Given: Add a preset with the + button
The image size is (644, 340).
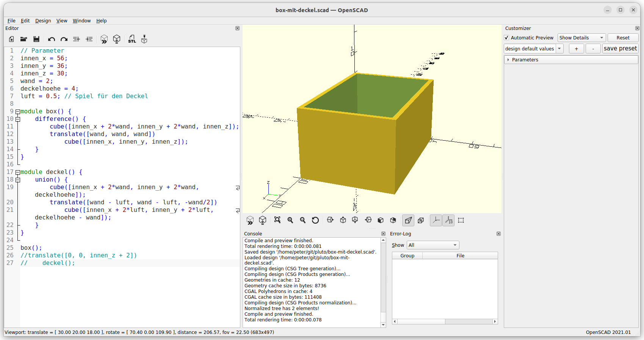Looking at the screenshot, I should click(x=576, y=49).
